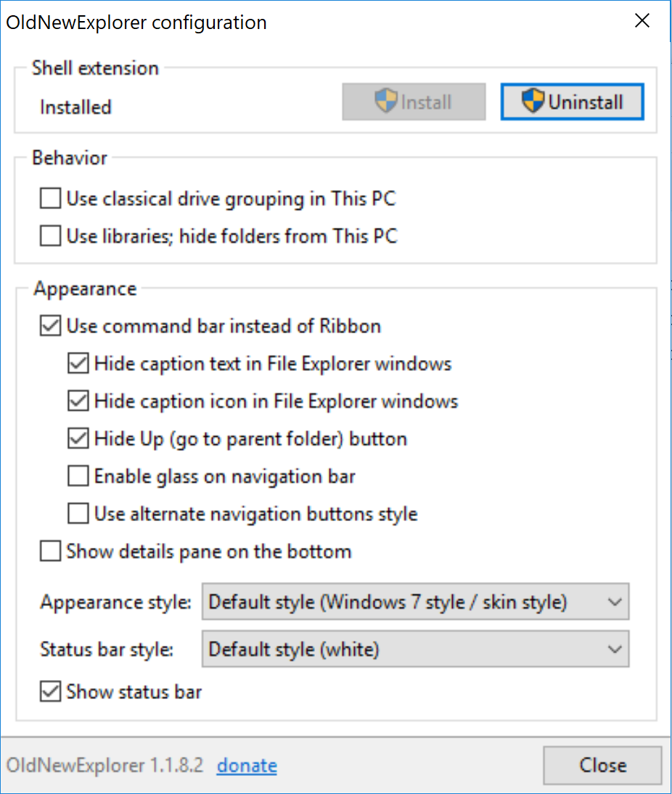Toggle Hide caption text in File Explorer
The image size is (672, 794).
click(78, 364)
